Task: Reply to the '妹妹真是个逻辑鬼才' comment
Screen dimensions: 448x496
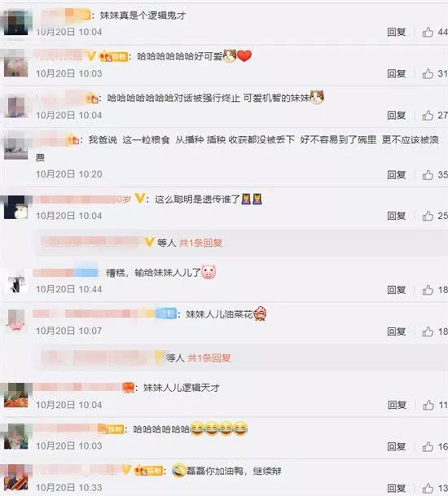Action: 397,32
